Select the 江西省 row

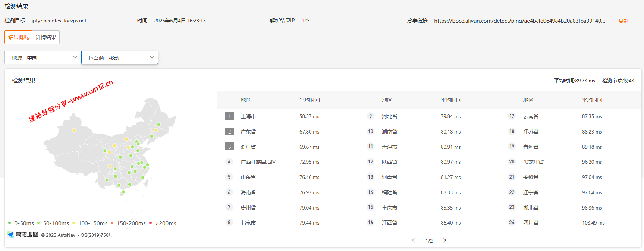(429, 223)
